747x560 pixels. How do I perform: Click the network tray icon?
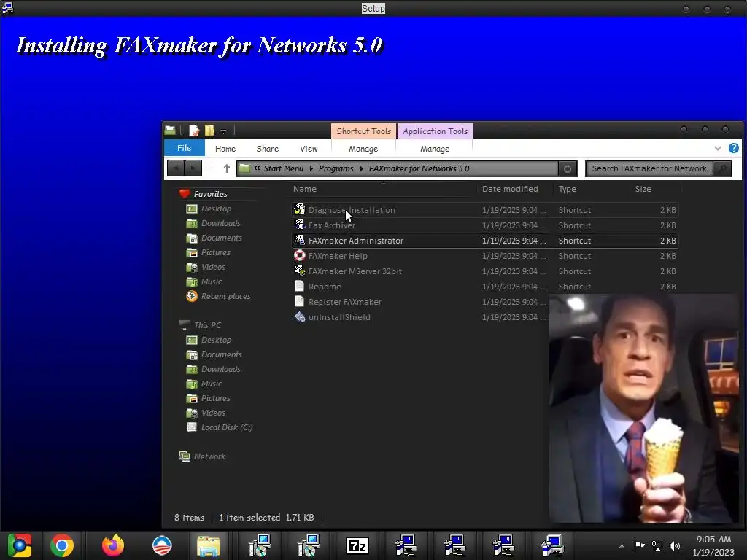(x=657, y=545)
